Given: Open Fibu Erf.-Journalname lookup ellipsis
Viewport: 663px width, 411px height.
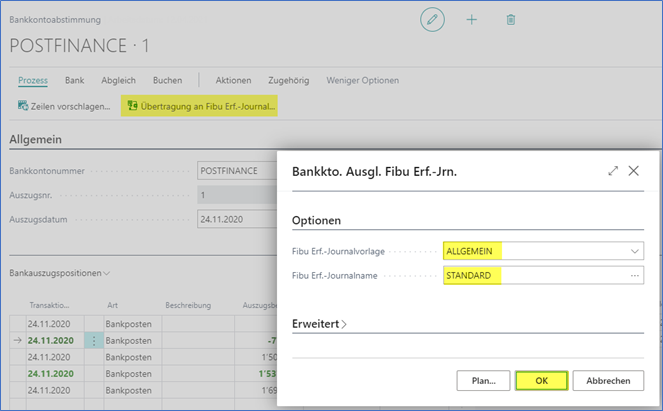Looking at the screenshot, I should 634,275.
